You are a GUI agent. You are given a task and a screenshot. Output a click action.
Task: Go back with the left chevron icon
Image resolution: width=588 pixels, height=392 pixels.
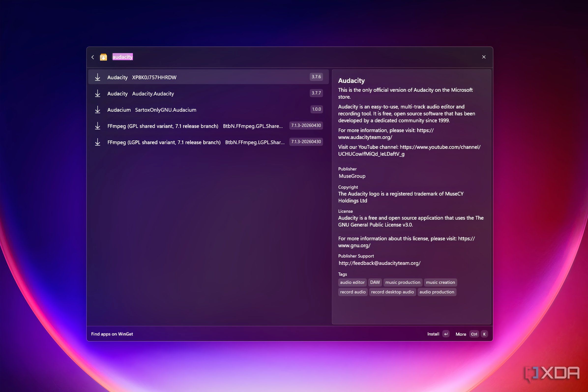(93, 57)
